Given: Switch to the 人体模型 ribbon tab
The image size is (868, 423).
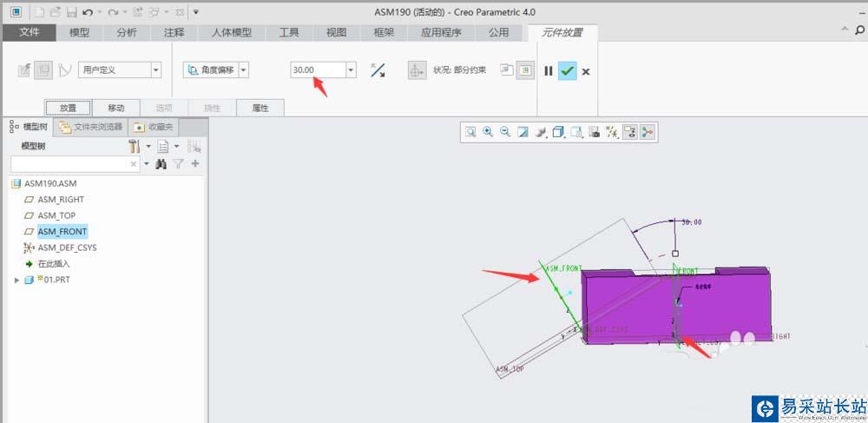Looking at the screenshot, I should point(232,33).
